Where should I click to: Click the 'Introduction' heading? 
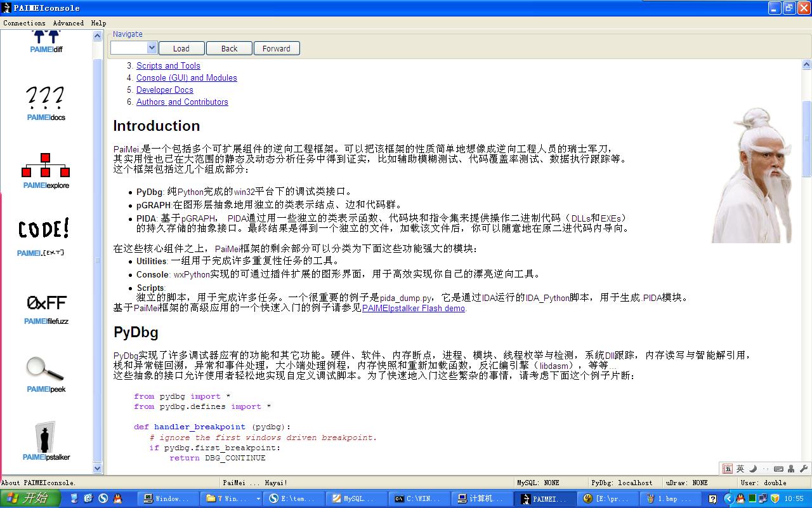point(157,126)
